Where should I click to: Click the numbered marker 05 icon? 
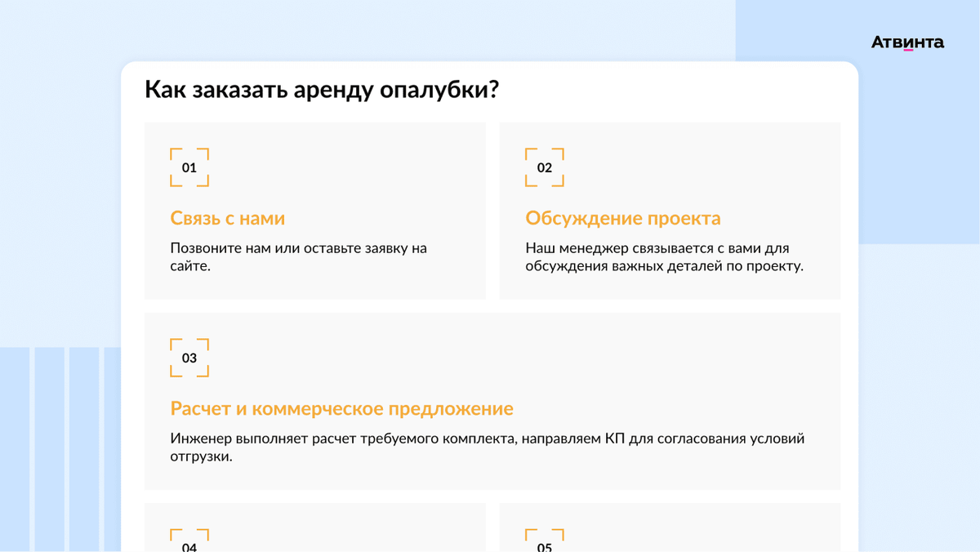point(545,539)
